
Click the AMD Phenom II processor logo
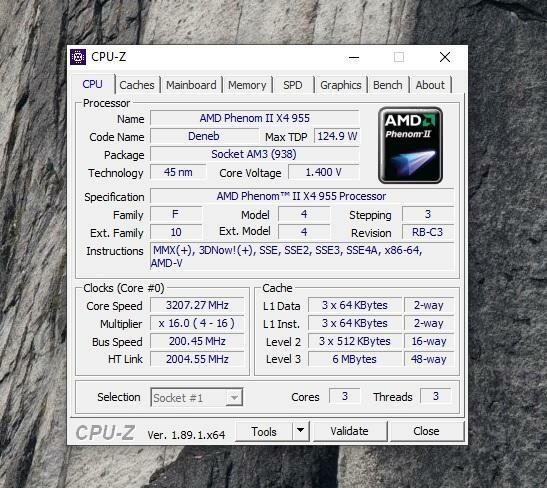pos(410,145)
